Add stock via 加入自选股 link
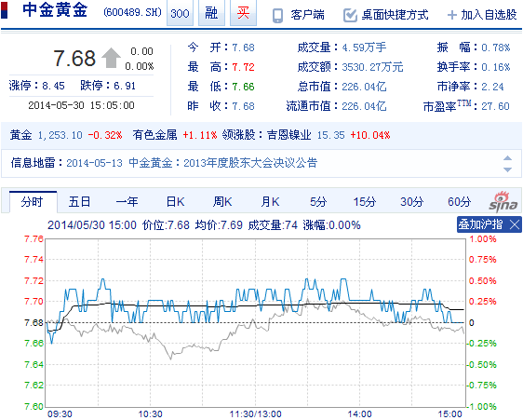This screenshot has width=523, height=420. pos(489,15)
